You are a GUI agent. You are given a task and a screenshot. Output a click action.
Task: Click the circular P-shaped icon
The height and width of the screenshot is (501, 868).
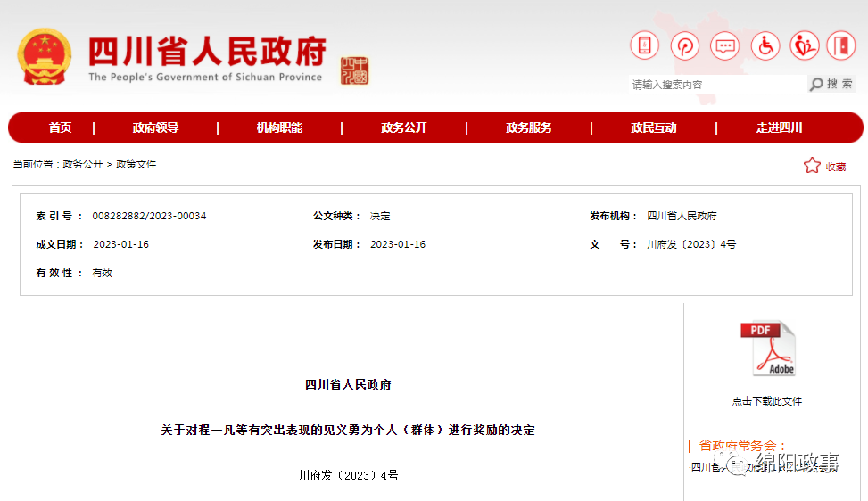pos(685,45)
